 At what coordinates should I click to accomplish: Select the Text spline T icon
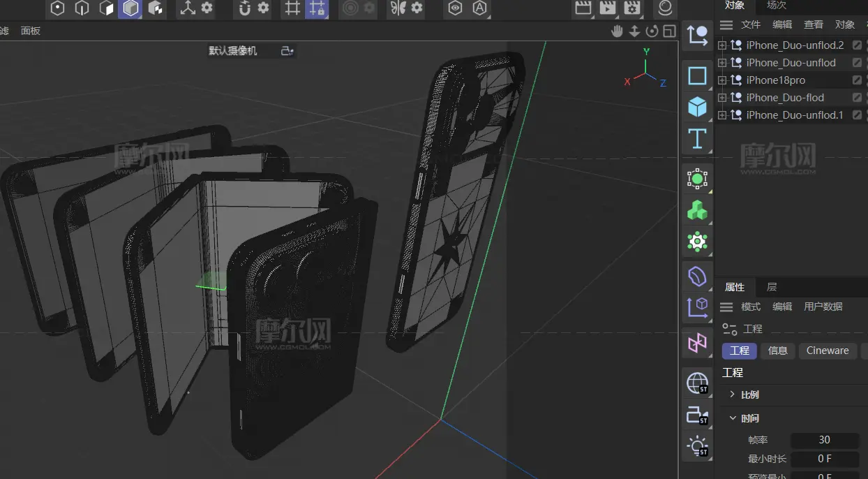pos(697,138)
